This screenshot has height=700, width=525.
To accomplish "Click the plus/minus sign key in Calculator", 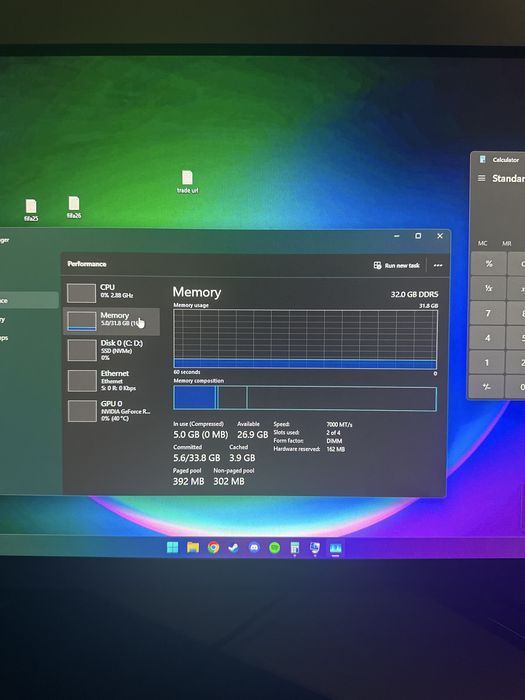I will pyautogui.click(x=487, y=387).
